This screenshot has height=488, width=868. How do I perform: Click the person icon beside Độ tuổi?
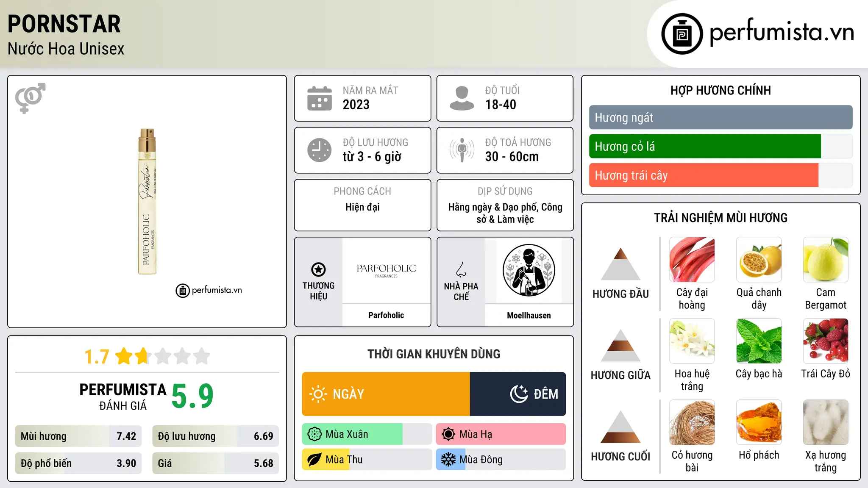[x=462, y=98]
